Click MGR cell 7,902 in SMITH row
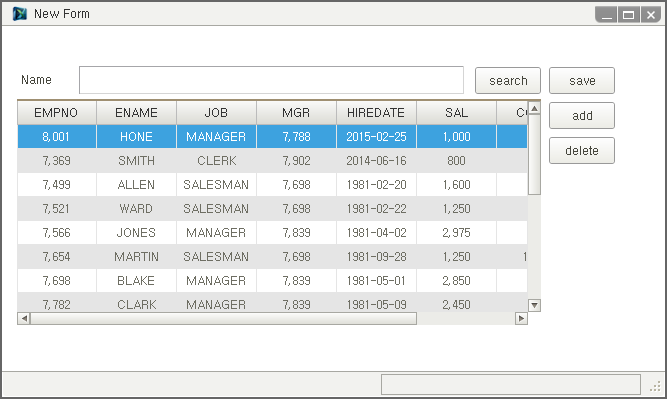667x399 pixels. point(296,161)
